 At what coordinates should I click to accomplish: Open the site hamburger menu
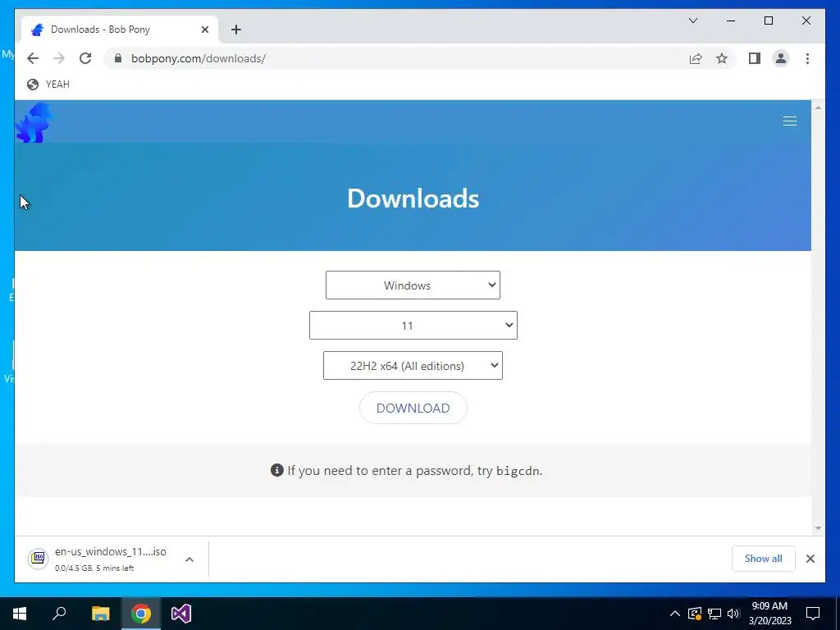pos(790,121)
